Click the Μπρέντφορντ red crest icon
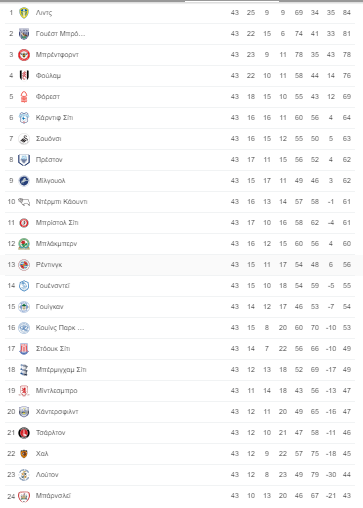 click(x=24, y=55)
